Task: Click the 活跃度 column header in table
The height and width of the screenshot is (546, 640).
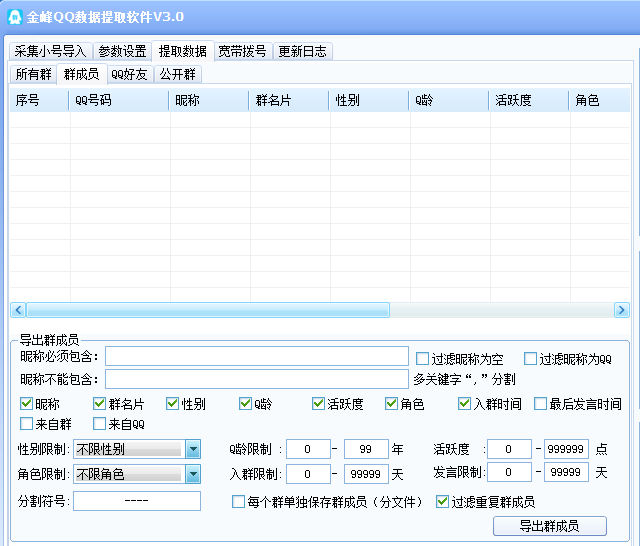Action: (529, 100)
